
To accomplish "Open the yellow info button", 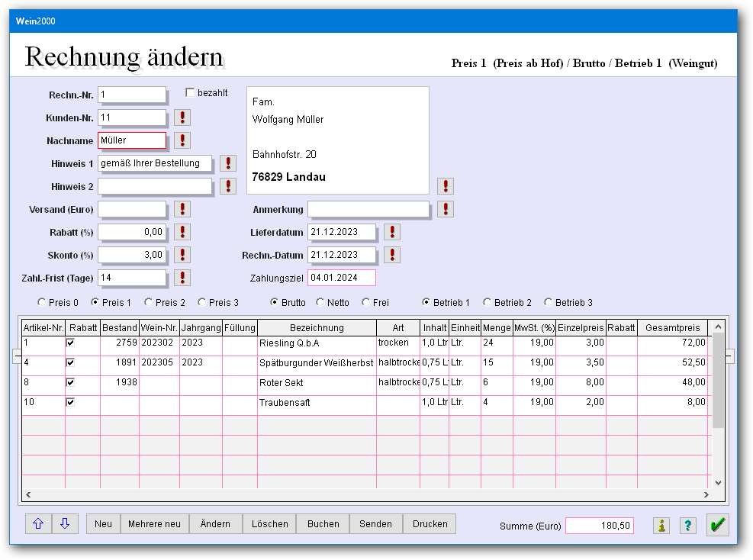I will pyautogui.click(x=661, y=526).
